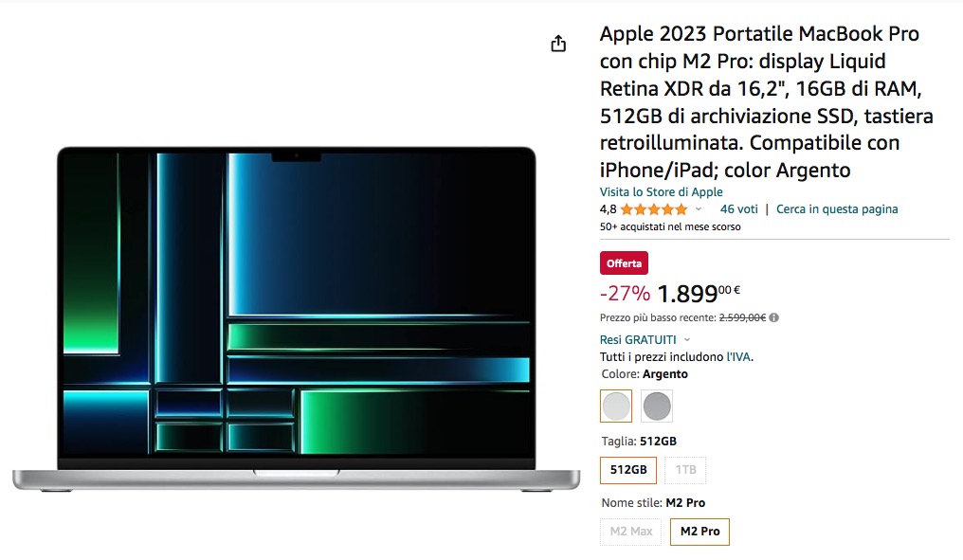963x560 pixels.
Task: Click the '50+ acquistati nel mese scorso' text
Action: click(x=669, y=226)
